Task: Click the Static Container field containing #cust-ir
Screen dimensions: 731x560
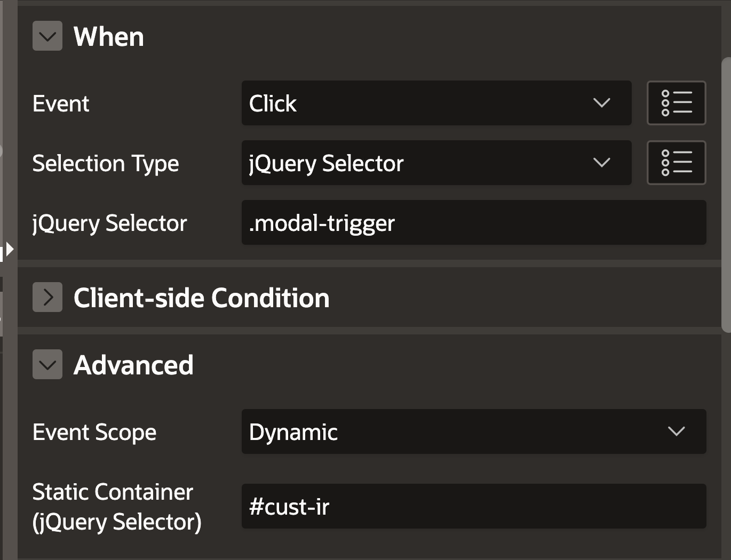Action: 473,506
